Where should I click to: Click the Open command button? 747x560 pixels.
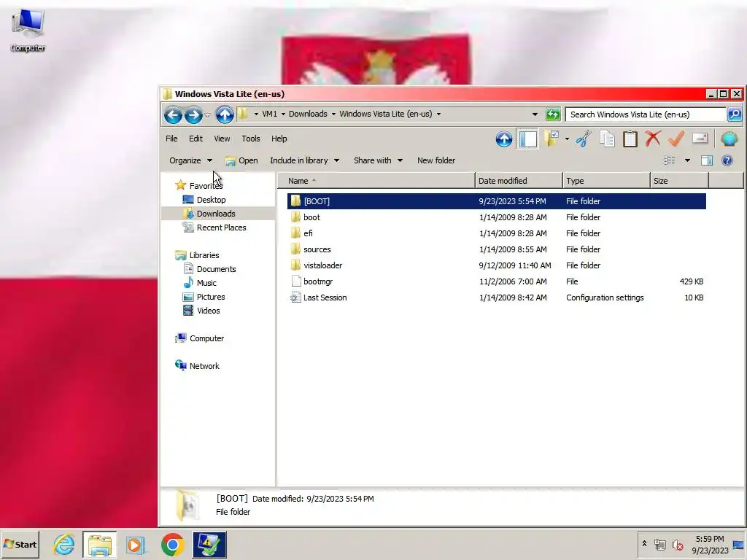(241, 160)
